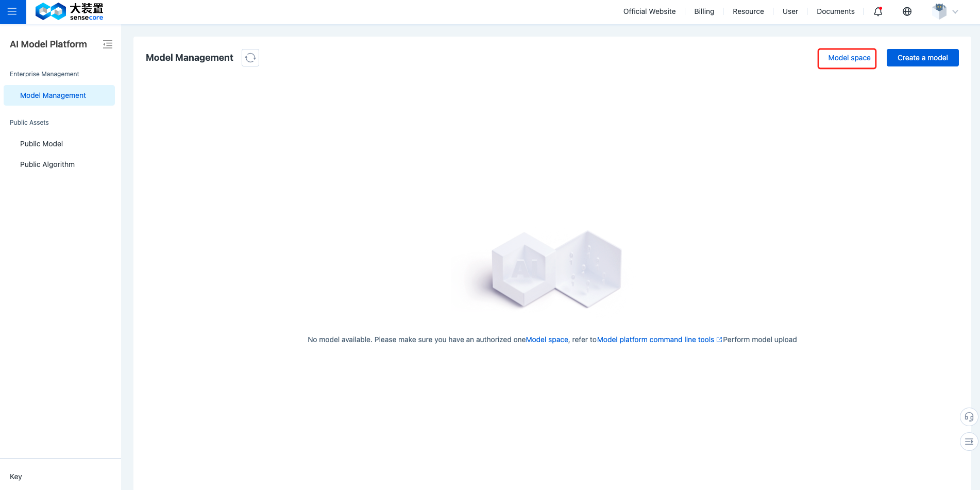Click the Model space button
The height and width of the screenshot is (490, 980).
coord(849,58)
